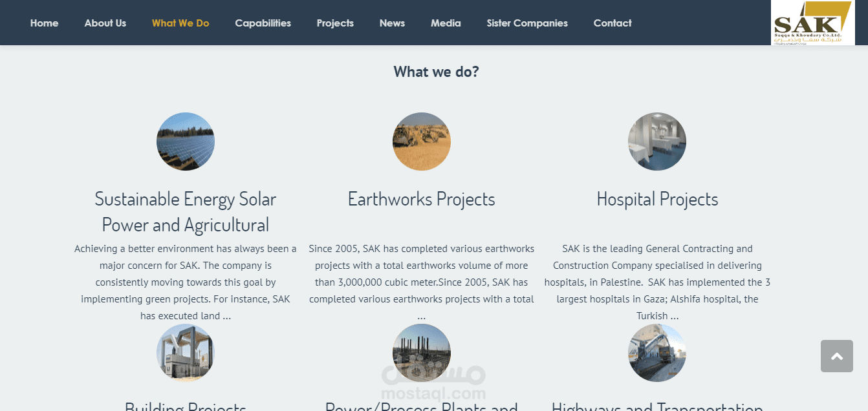The image size is (868, 411).
Task: Click the highway construction circular image
Action: (x=657, y=353)
